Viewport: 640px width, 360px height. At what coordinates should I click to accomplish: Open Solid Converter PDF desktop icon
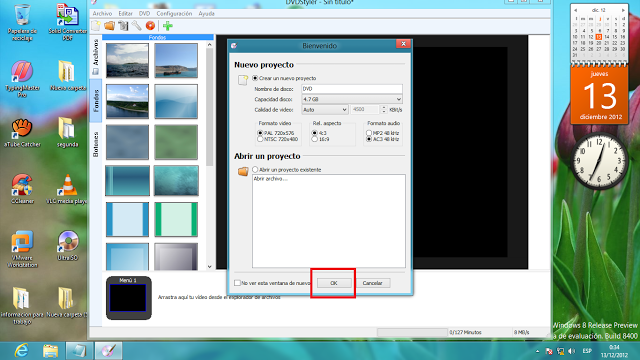(67, 22)
